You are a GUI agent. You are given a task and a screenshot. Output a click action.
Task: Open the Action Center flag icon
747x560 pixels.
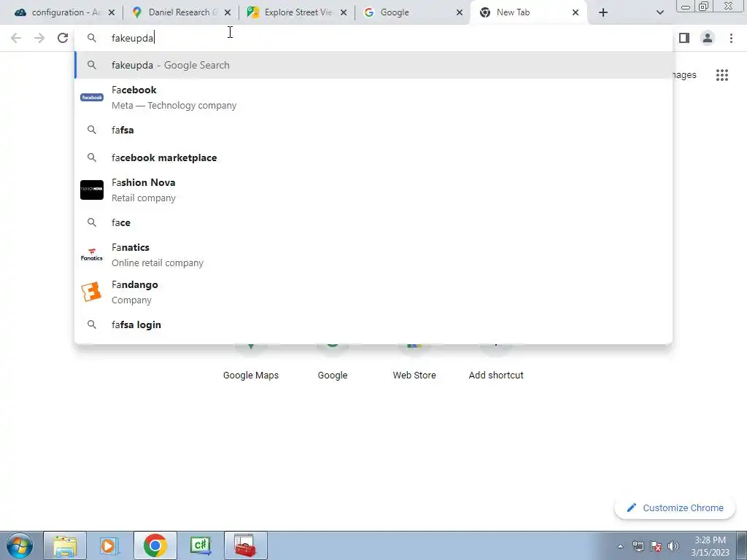pyautogui.click(x=656, y=546)
